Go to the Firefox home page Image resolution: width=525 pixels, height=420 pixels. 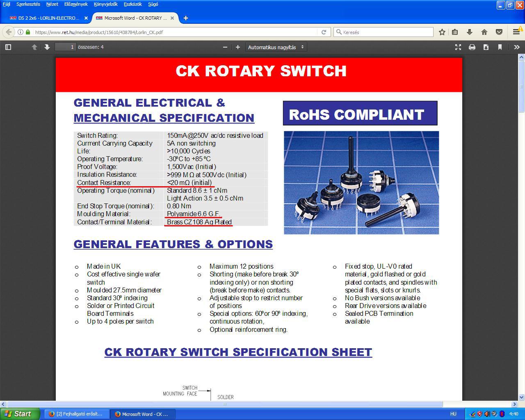tap(484, 32)
